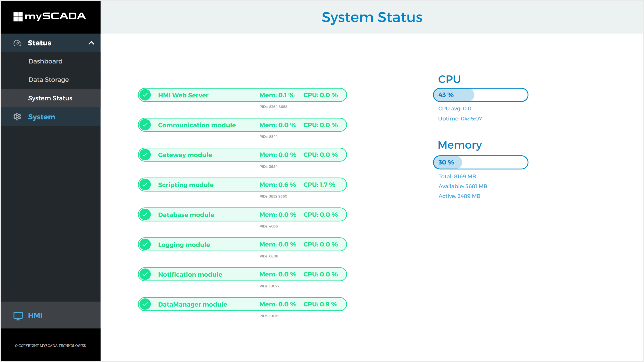644x362 pixels.
Task: Click HMI Web Server Mem 0.1 % value
Action: pyautogui.click(x=277, y=95)
